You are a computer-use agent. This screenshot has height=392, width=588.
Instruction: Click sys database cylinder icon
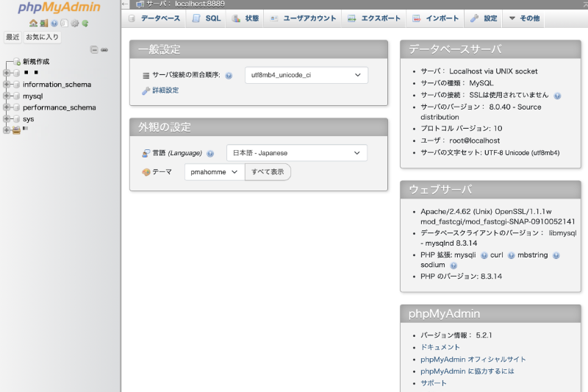coord(16,119)
